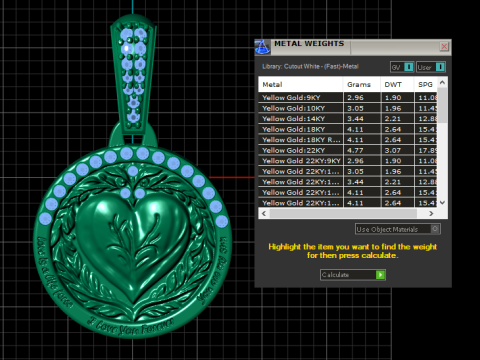Screen dimensions: 480x360
Task: Select the Yellow Gold:14KY row
Action: click(348, 119)
